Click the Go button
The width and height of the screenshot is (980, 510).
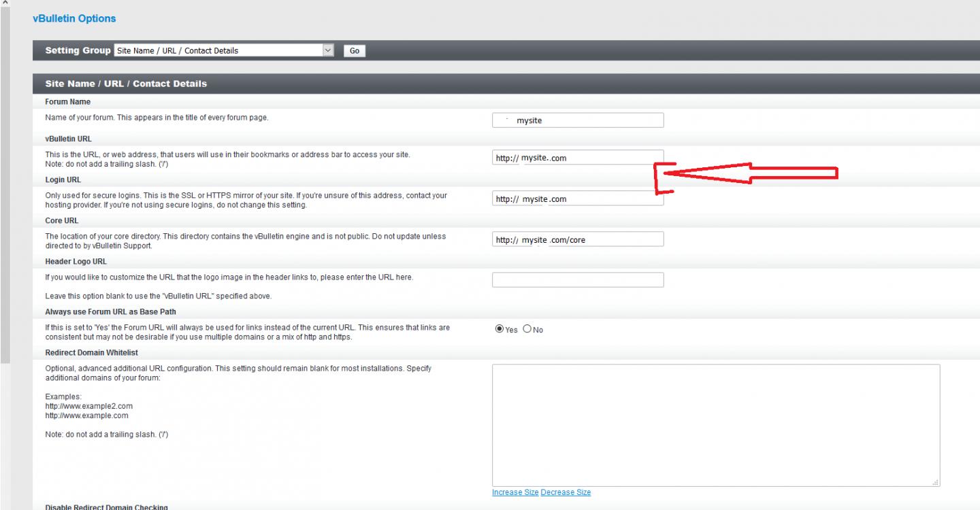355,51
